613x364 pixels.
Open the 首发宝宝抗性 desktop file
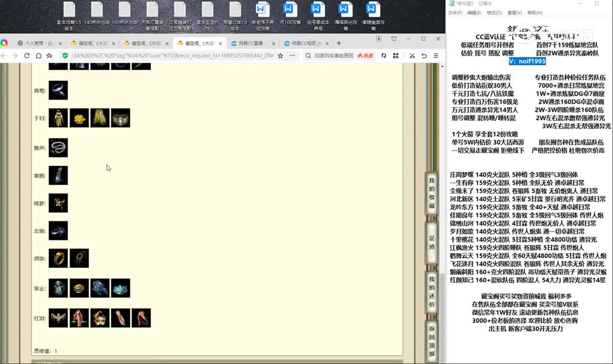point(207,16)
